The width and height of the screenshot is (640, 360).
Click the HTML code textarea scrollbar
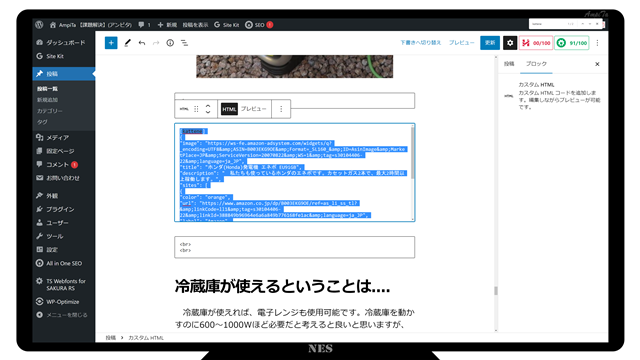413,152
